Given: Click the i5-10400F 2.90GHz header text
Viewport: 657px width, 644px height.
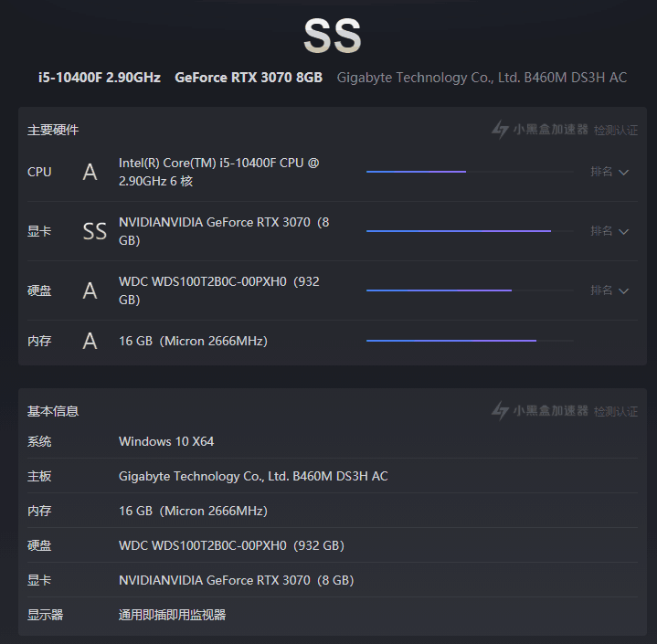Looking at the screenshot, I should pyautogui.click(x=98, y=78).
